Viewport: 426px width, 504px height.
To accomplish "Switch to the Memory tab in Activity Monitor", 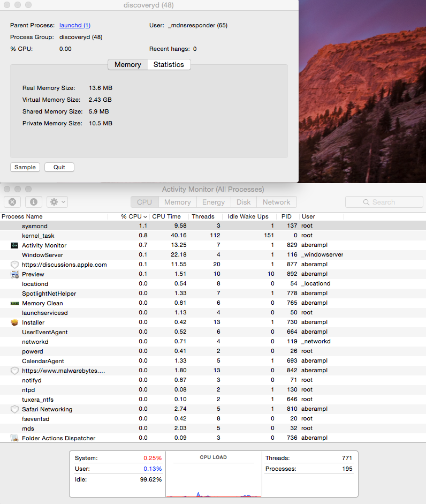I will point(177,202).
